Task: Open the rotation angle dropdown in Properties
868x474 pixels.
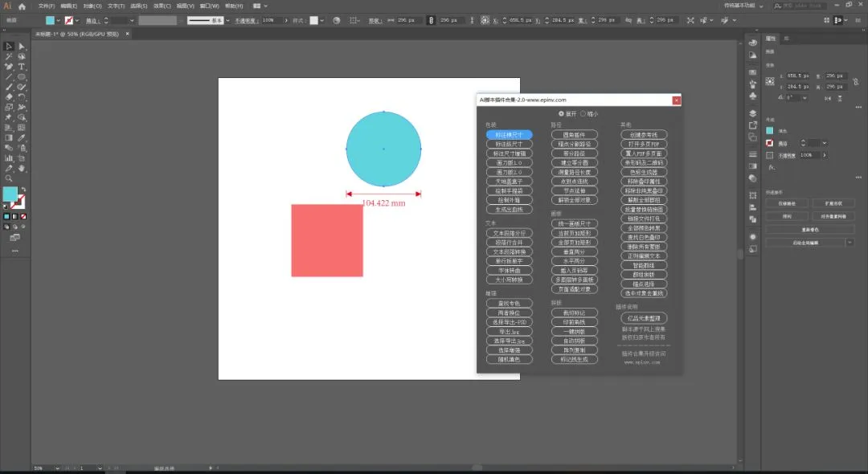Action: [x=805, y=98]
